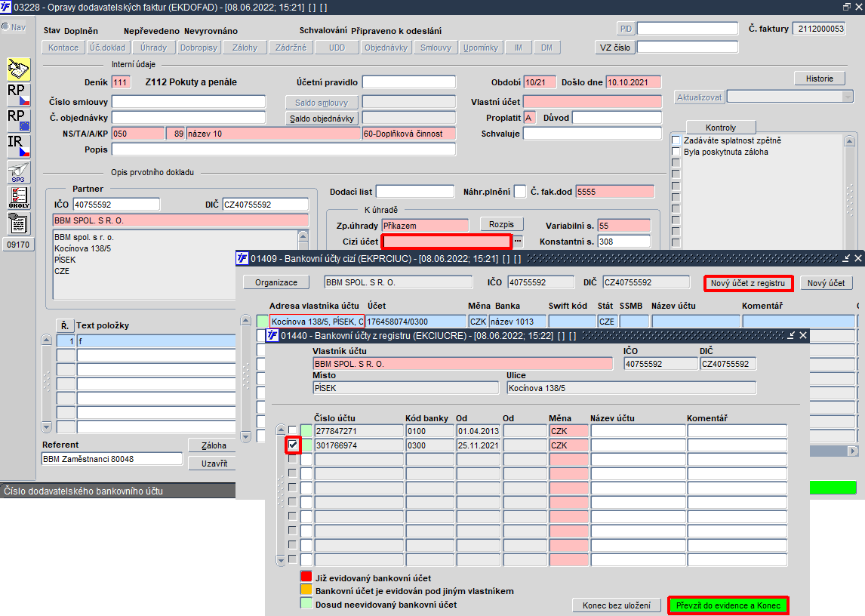
Task: Open the RP EU flag icon
Action: (x=18, y=120)
